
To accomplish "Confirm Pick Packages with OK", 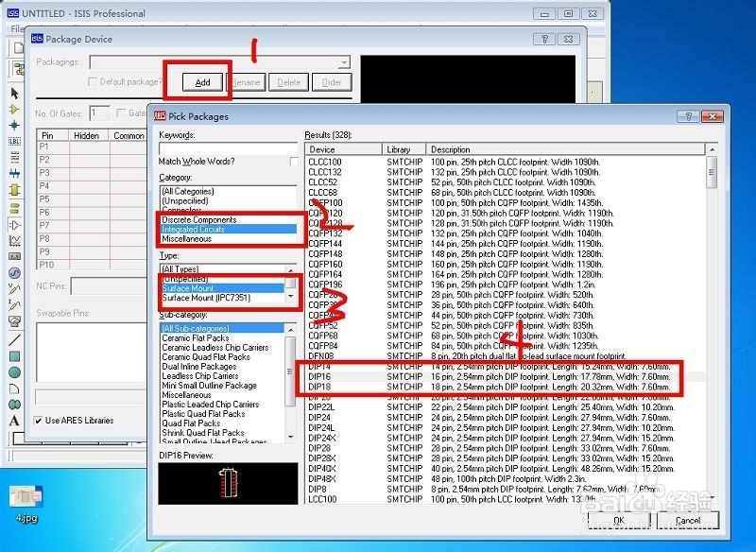I will (x=619, y=521).
